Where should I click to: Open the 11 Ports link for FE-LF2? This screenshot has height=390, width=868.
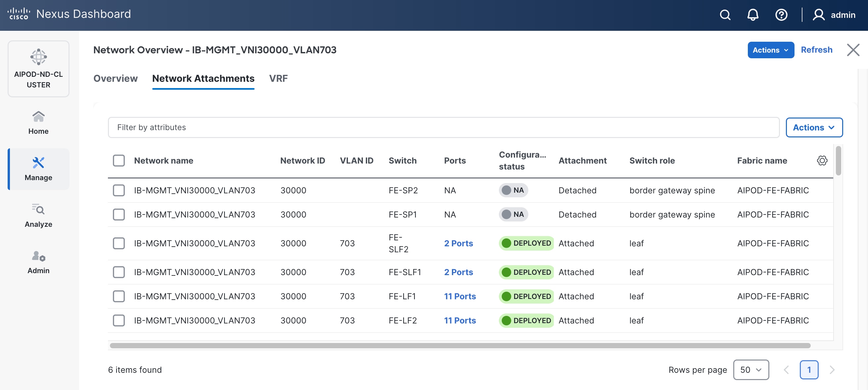click(x=460, y=320)
